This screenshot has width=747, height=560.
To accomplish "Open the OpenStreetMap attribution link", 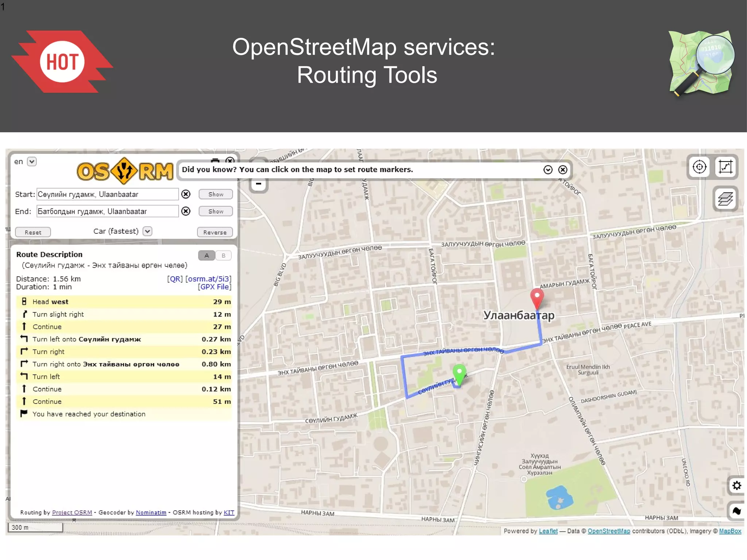I will pos(609,531).
